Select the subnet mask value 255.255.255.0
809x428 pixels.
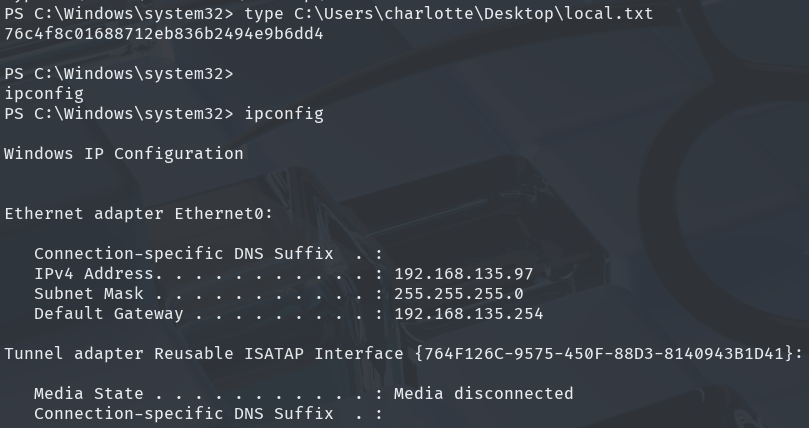459,294
